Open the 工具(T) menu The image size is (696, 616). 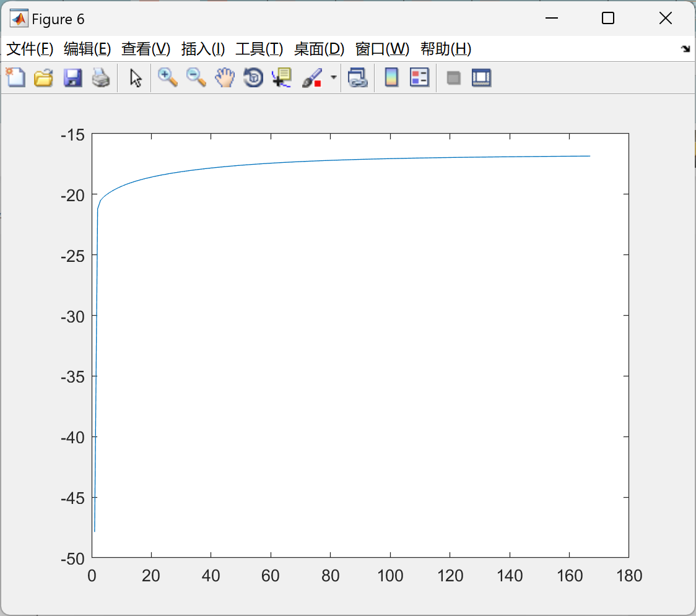pyautogui.click(x=259, y=49)
